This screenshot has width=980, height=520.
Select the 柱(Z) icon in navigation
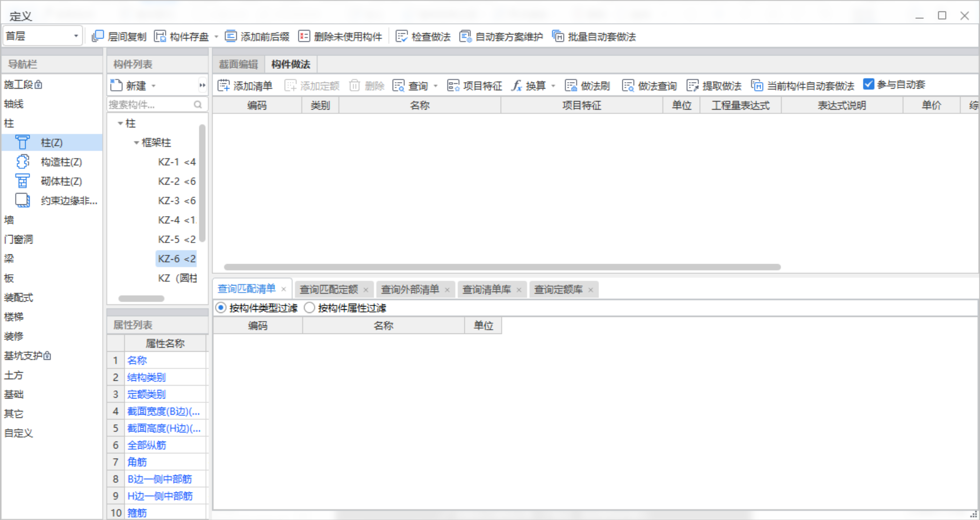[x=23, y=142]
